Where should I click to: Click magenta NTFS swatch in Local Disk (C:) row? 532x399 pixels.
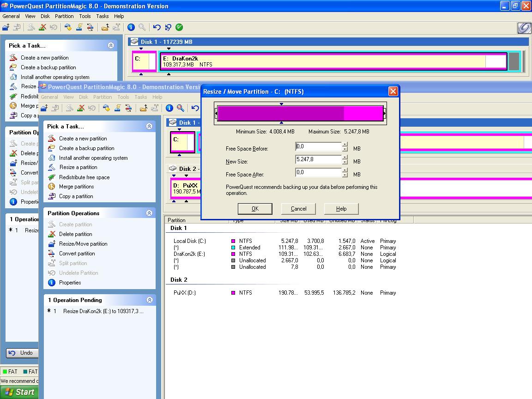[x=233, y=241]
